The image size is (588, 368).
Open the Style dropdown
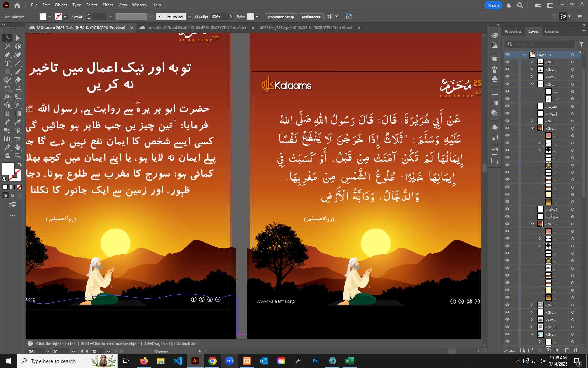(257, 17)
